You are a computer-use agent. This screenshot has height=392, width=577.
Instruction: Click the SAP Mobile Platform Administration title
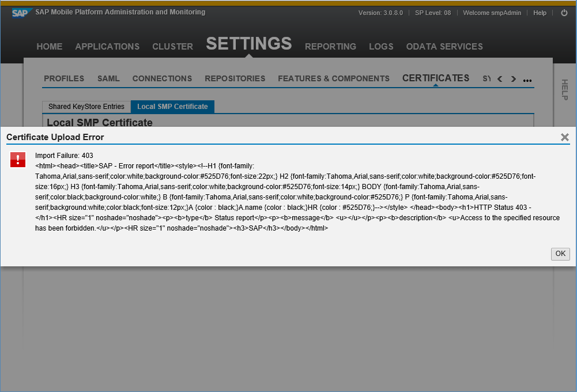click(120, 12)
